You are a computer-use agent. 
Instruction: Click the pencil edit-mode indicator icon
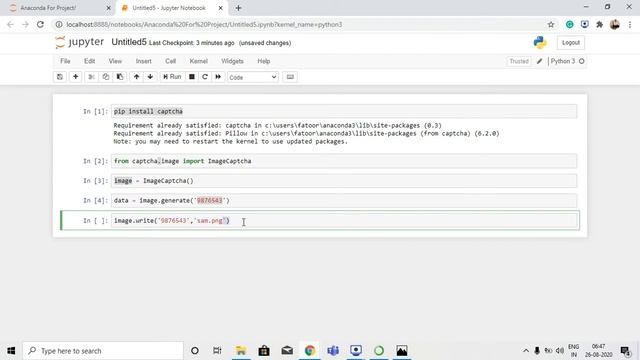(539, 61)
